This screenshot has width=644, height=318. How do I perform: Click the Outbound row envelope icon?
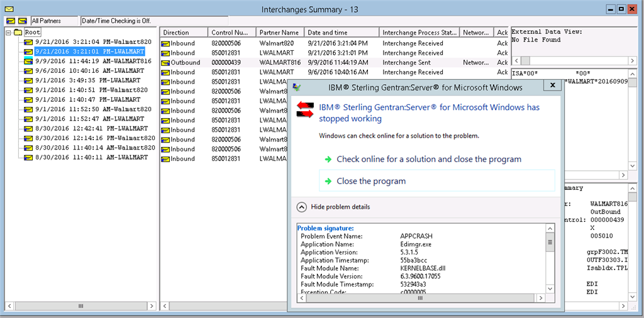(165, 63)
